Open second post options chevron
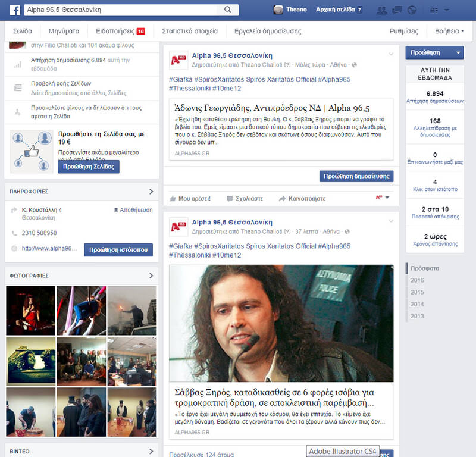 pos(391,221)
